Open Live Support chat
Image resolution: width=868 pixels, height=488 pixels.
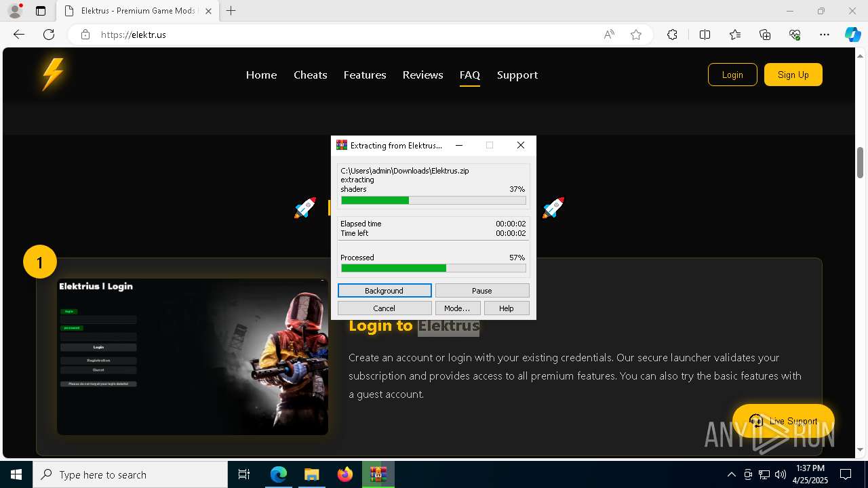(x=783, y=421)
